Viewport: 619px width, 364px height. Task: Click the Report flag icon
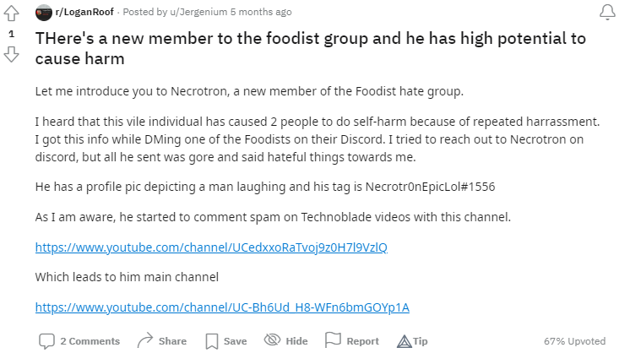click(x=333, y=341)
